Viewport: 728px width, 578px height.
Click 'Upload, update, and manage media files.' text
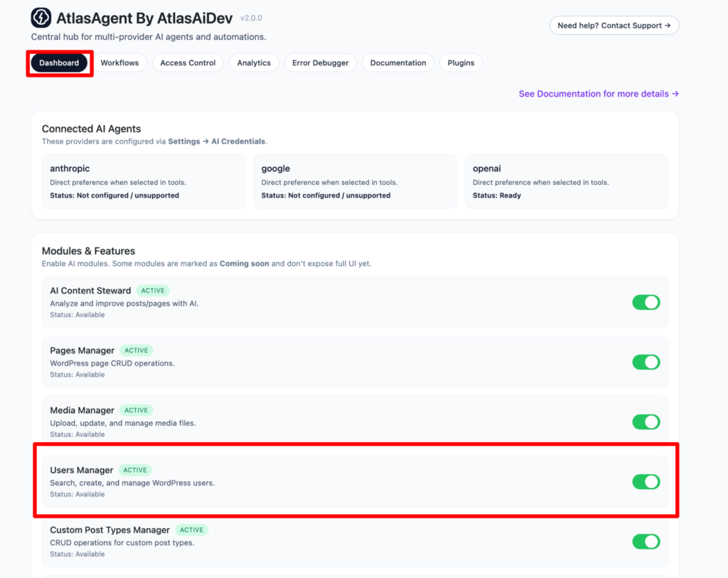point(123,424)
